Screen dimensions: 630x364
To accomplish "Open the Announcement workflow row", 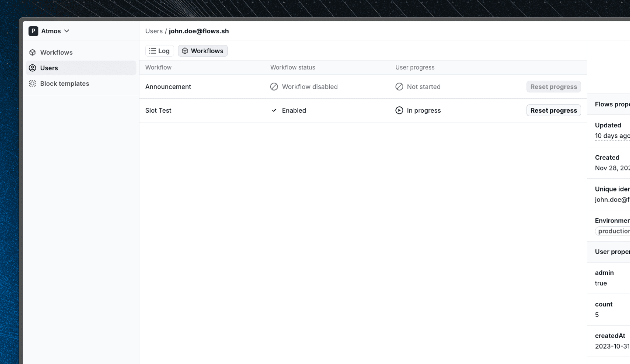I will (168, 86).
